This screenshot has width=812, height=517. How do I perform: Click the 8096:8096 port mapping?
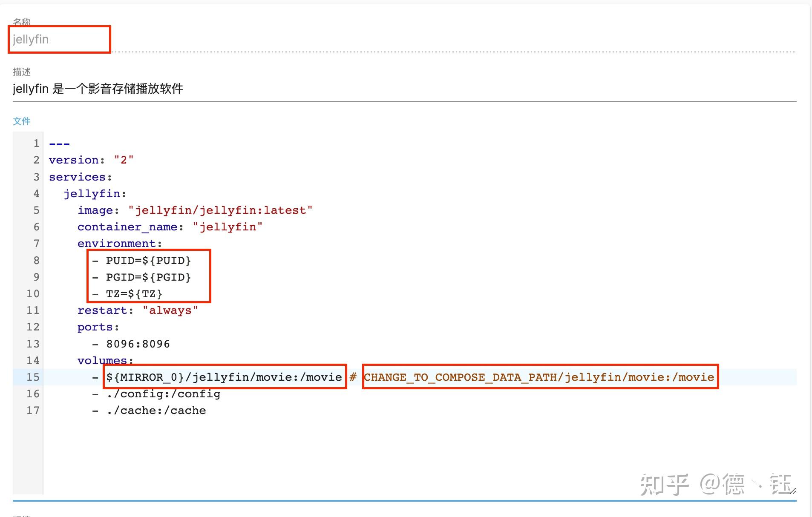[x=138, y=344]
